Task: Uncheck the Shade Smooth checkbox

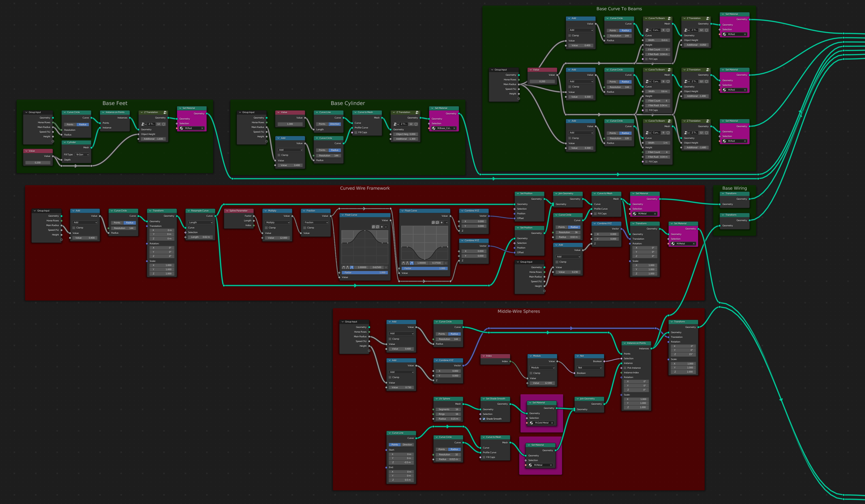Action: 484,419
